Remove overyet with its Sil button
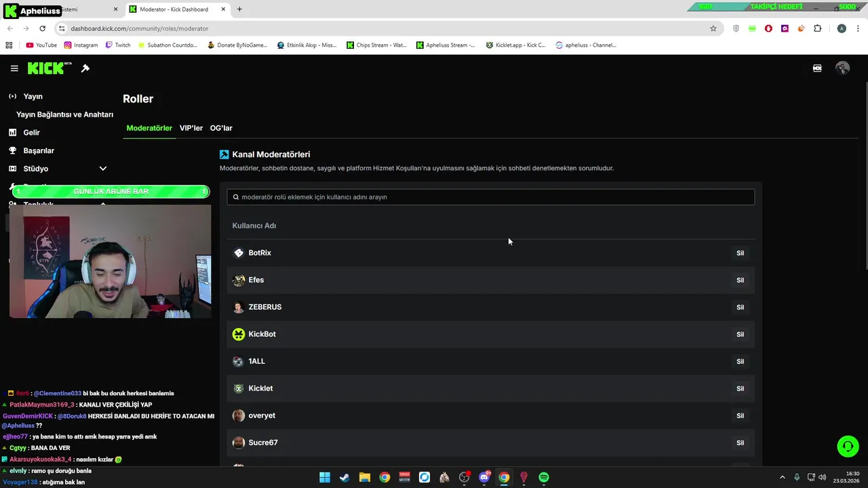This screenshot has height=488, width=868. (740, 415)
